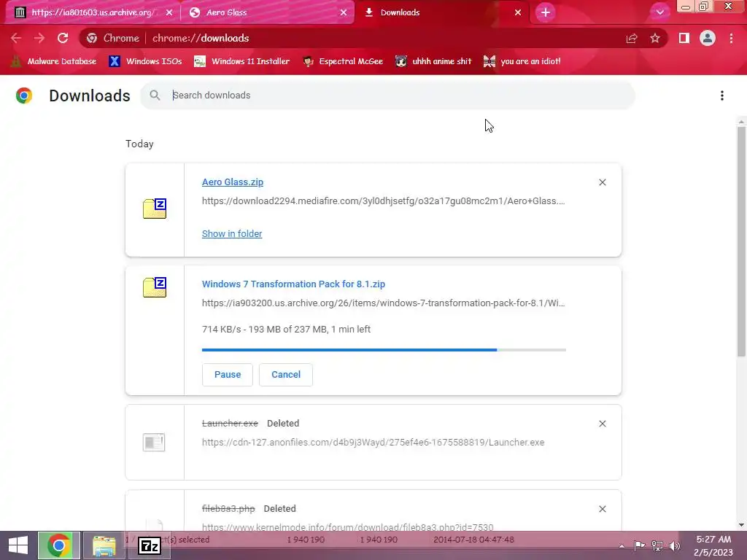Viewport: 747px width, 560px height.
Task: Open the Espectral McGee bookmark
Action: click(x=343, y=61)
